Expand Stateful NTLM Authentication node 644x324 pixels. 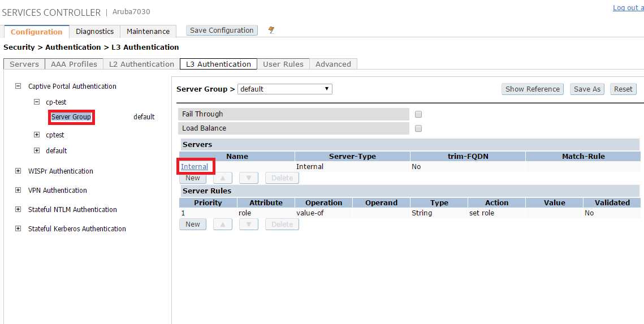(x=18, y=209)
